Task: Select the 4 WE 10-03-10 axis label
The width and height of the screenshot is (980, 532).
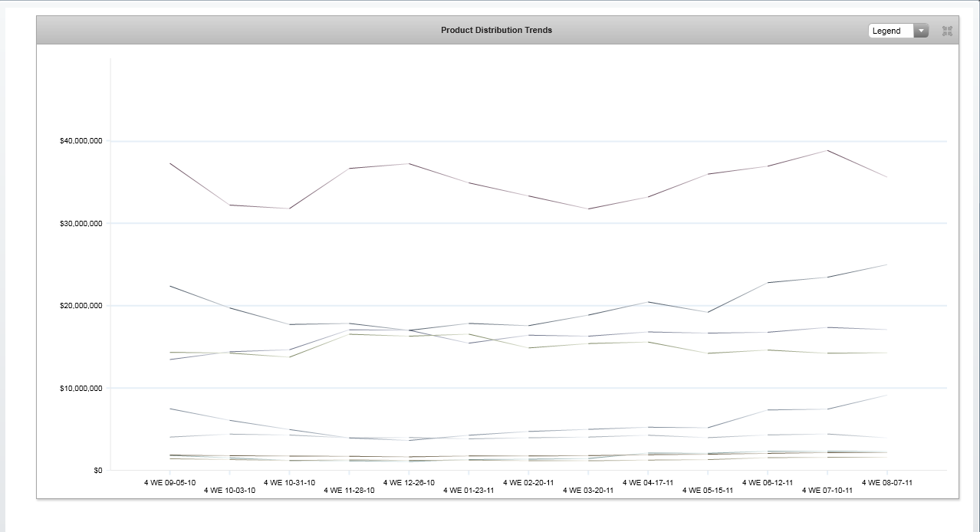Action: tap(229, 491)
